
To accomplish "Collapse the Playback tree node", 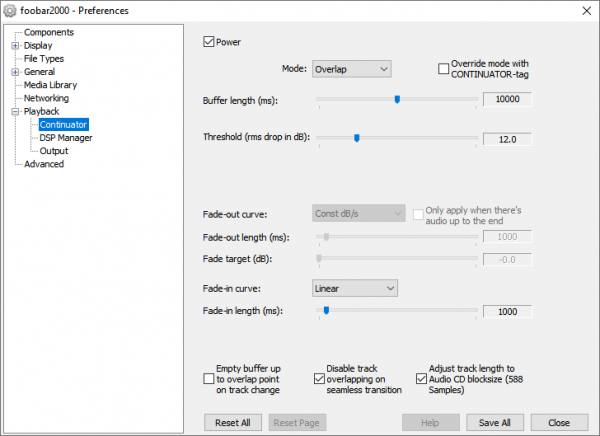I will point(15,112).
